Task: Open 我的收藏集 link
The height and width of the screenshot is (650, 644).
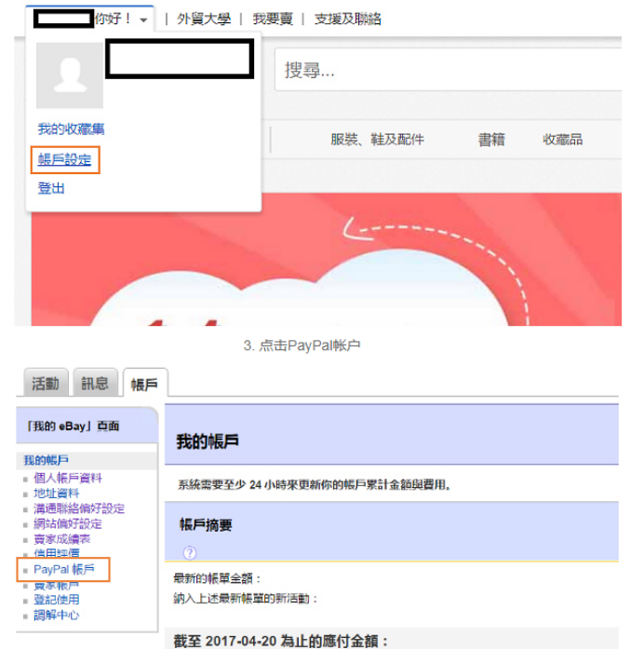Action: pos(71,129)
